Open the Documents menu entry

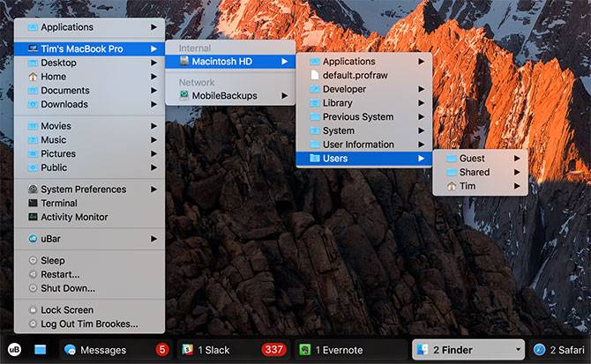click(90, 91)
